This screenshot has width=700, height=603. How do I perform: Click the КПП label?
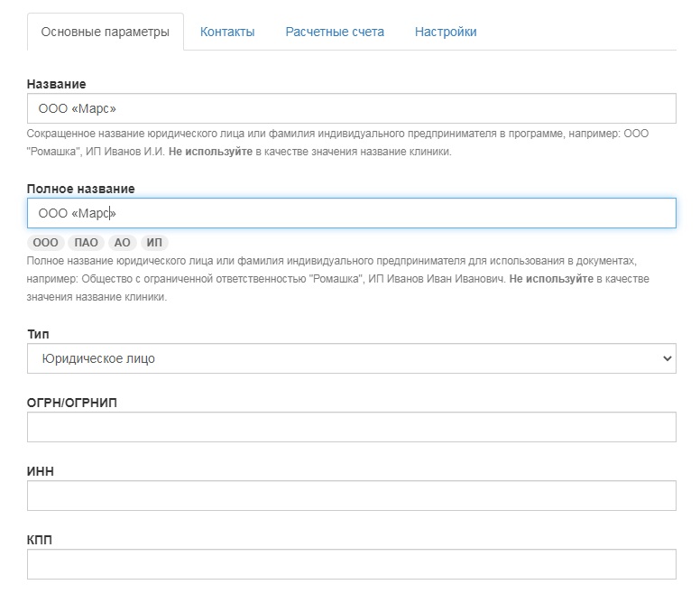40,540
